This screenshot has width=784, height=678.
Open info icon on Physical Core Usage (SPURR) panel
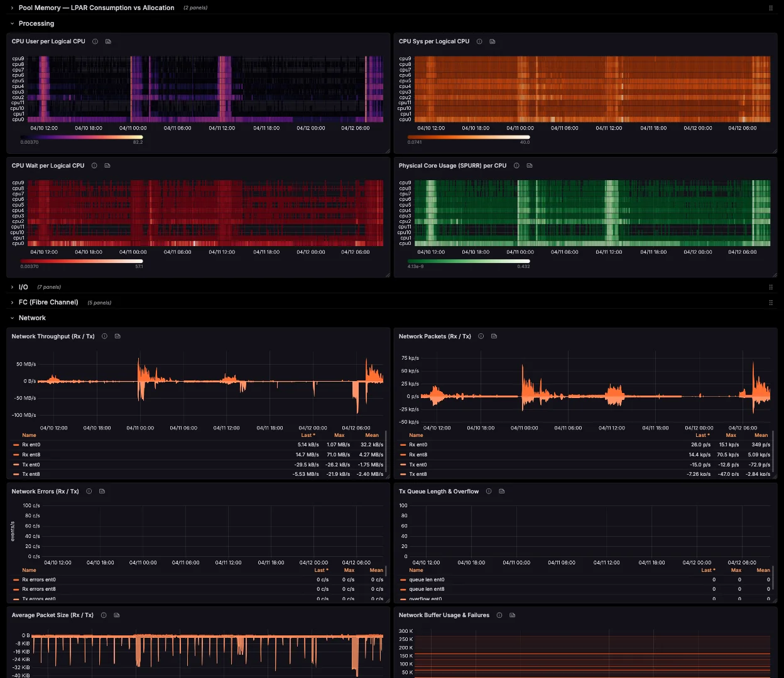(516, 165)
